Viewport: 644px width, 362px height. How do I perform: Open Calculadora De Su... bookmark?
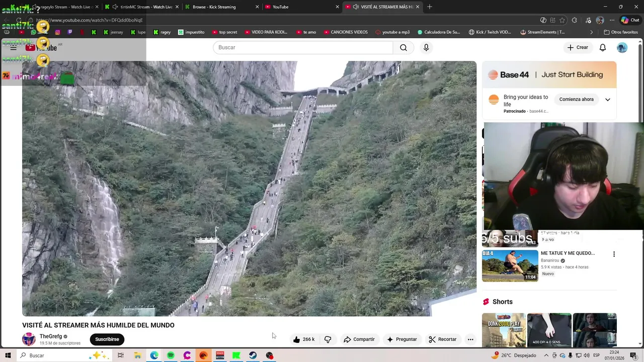(x=438, y=32)
